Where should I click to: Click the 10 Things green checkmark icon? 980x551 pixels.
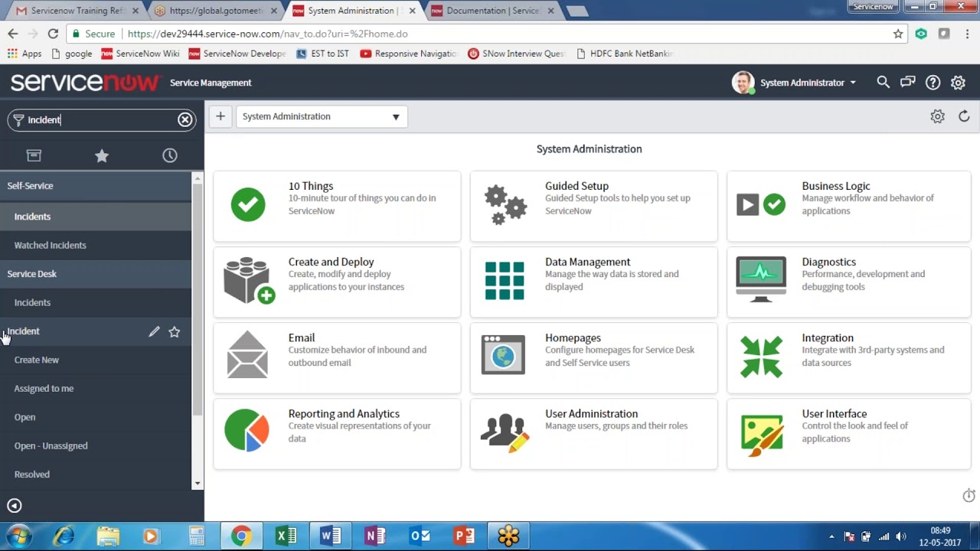[248, 204]
